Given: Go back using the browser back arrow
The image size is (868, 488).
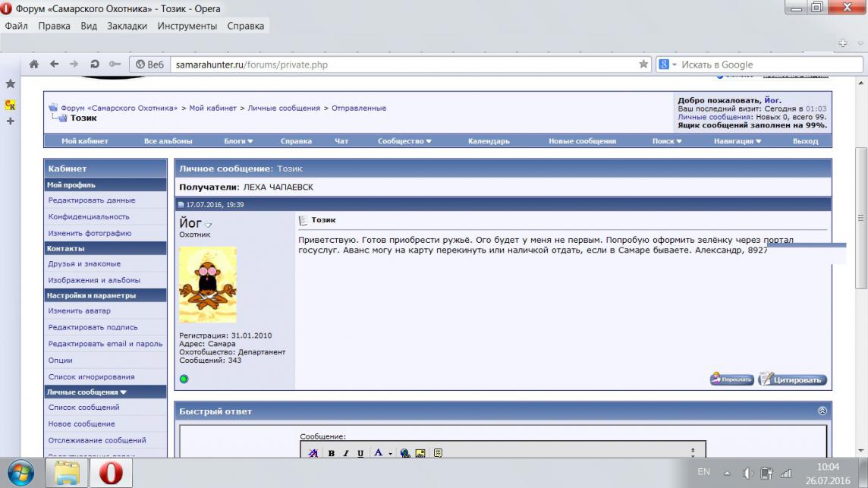Looking at the screenshot, I should coord(54,65).
